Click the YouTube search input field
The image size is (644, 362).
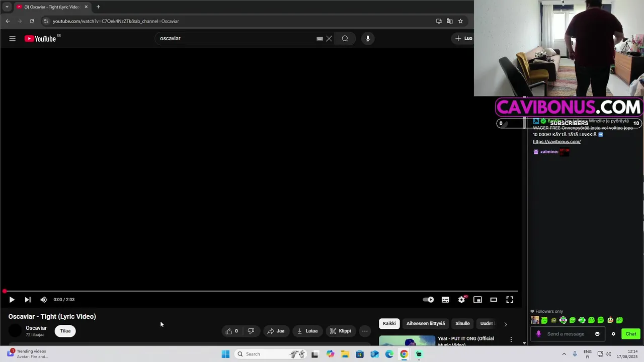click(236, 39)
